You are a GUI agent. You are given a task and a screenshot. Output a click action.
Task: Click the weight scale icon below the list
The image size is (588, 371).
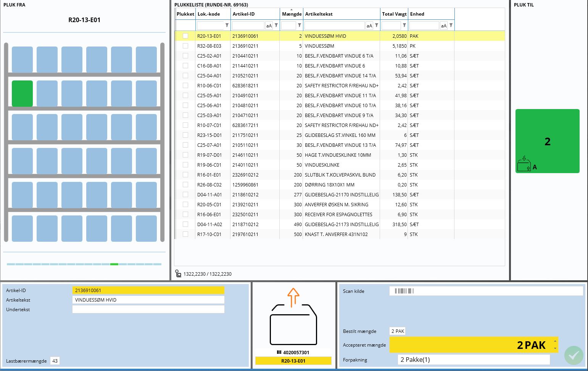[178, 273]
